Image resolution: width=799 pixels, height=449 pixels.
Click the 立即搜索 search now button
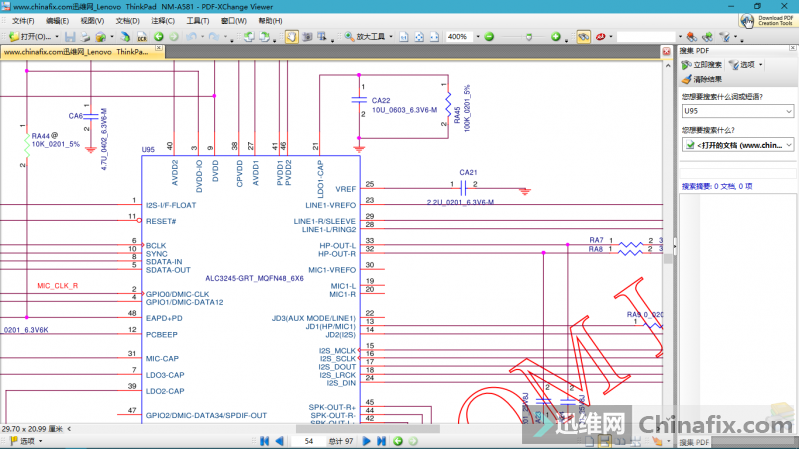702,65
